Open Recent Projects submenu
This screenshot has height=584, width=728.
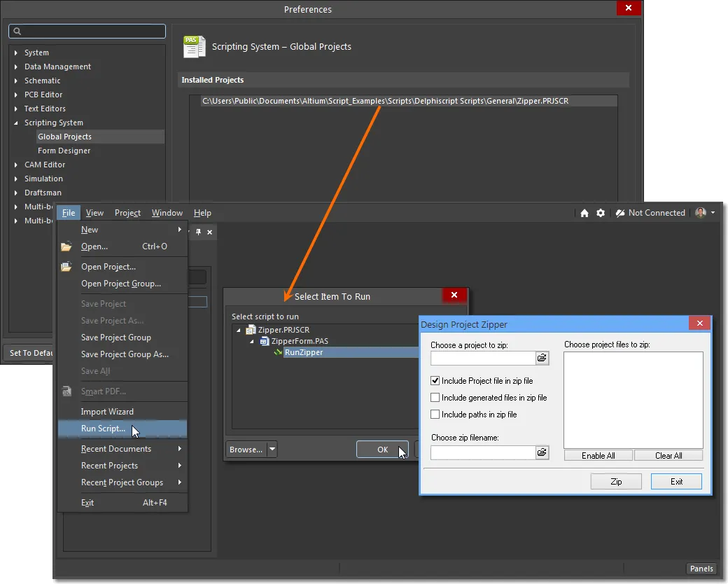tap(122, 466)
